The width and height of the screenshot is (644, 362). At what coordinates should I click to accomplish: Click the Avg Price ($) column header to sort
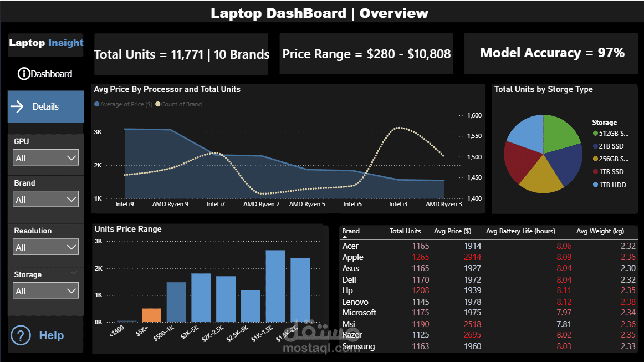tap(452, 231)
